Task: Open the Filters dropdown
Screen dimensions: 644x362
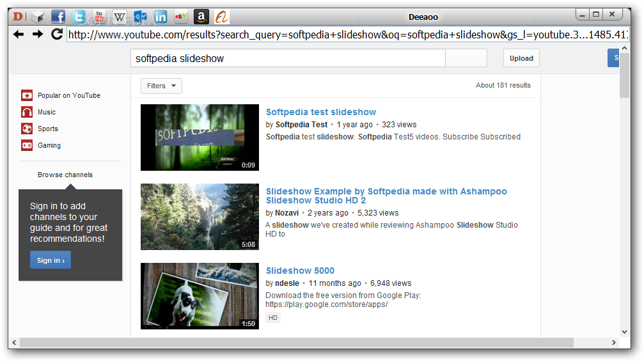Action: tap(161, 86)
